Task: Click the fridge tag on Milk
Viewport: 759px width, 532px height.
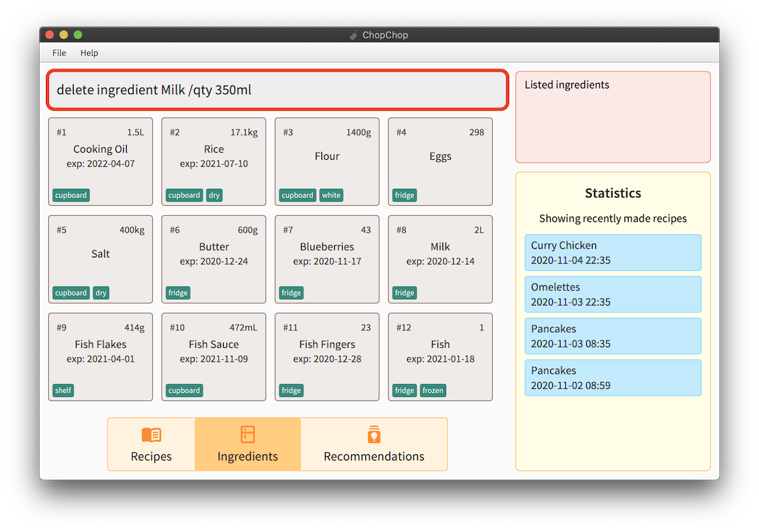Action: point(404,293)
